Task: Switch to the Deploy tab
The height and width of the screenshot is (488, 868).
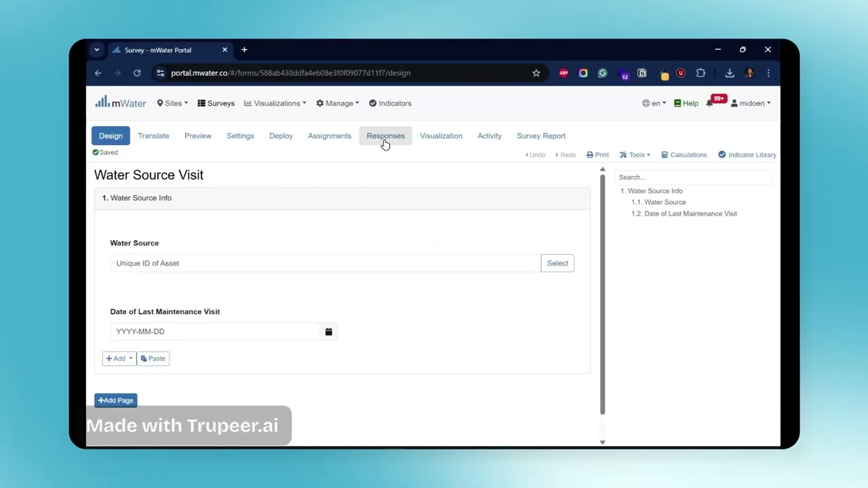Action: [x=281, y=136]
